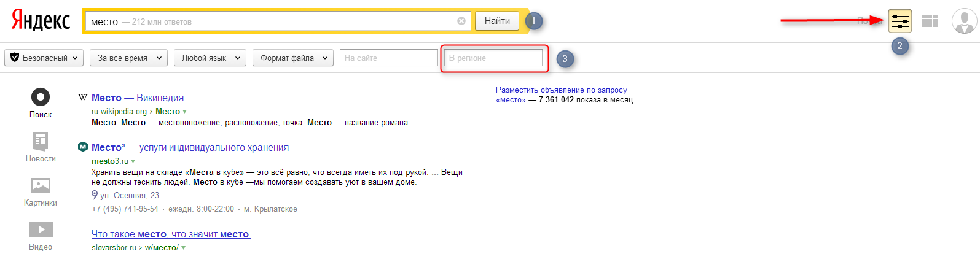Switch to Картинки images search
The image size is (980, 254).
[x=41, y=186]
